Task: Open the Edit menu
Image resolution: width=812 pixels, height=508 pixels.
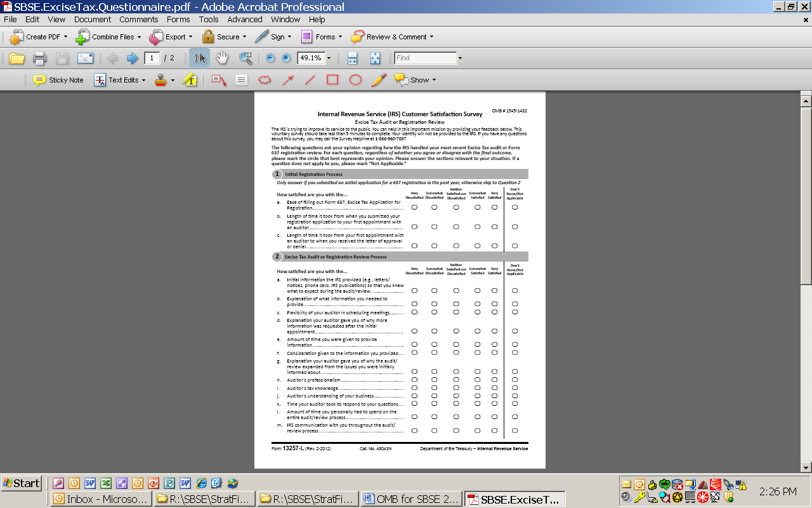Action: tap(32, 20)
